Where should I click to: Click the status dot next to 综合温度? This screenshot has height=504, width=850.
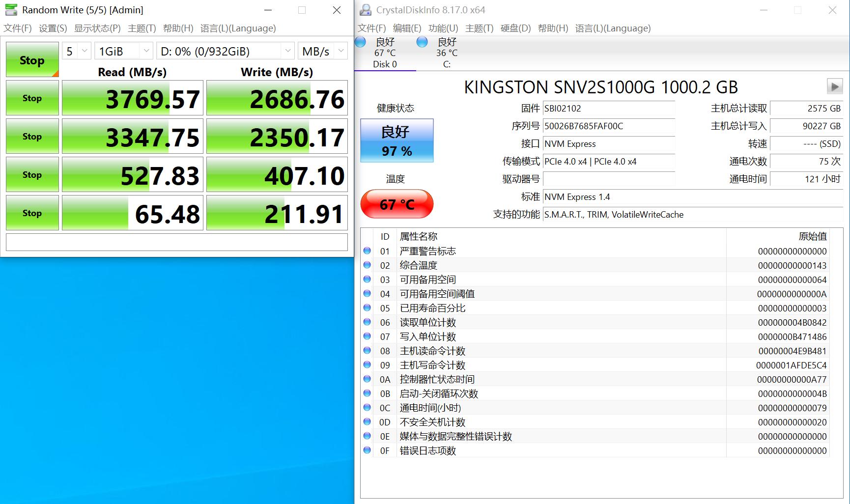pyautogui.click(x=367, y=265)
